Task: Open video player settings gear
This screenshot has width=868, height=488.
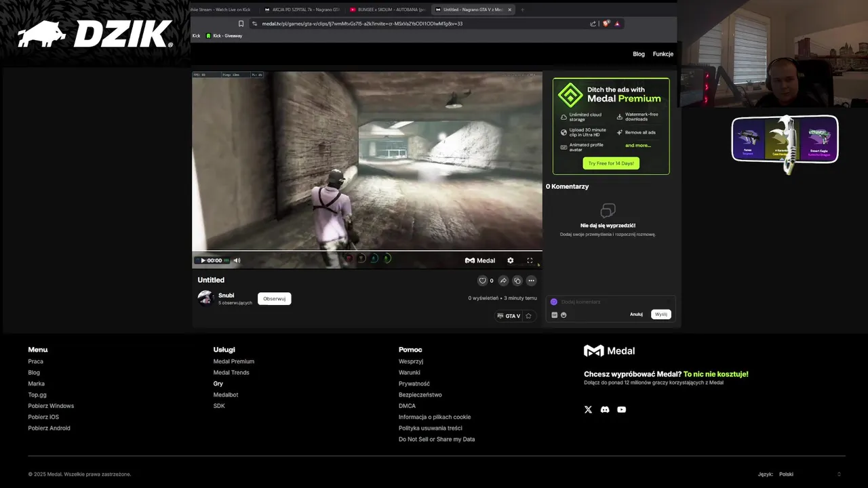Action: click(511, 260)
